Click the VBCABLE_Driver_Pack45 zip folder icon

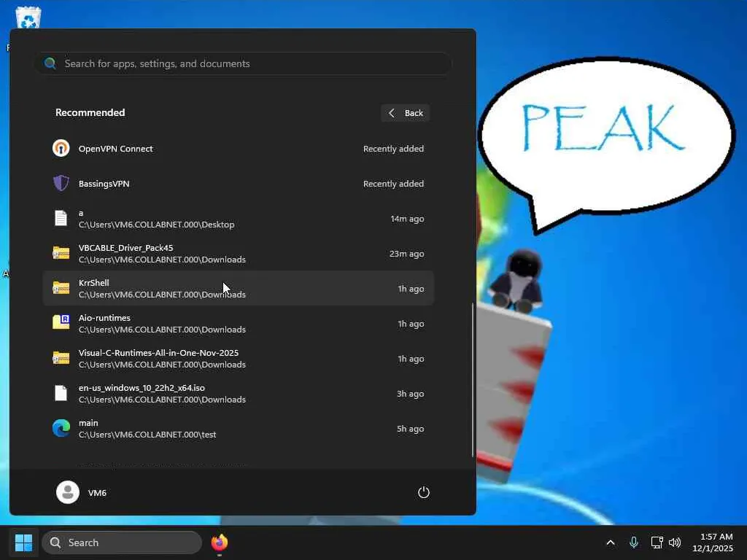61,253
